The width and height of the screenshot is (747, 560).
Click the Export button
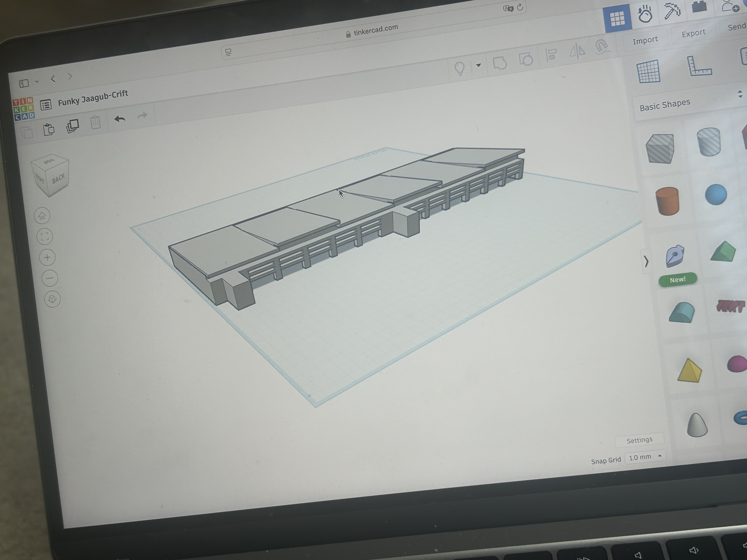693,33
